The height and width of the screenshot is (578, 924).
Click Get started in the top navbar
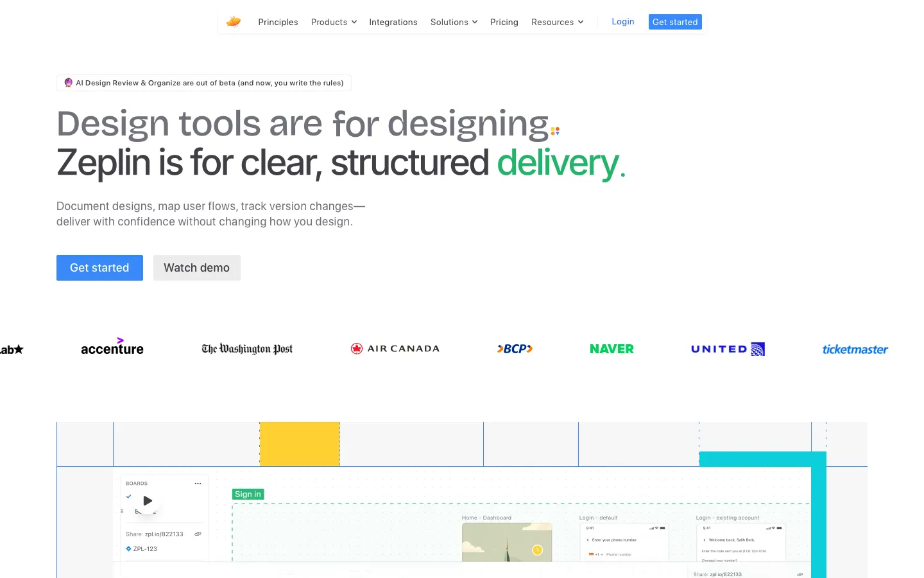[x=675, y=22]
